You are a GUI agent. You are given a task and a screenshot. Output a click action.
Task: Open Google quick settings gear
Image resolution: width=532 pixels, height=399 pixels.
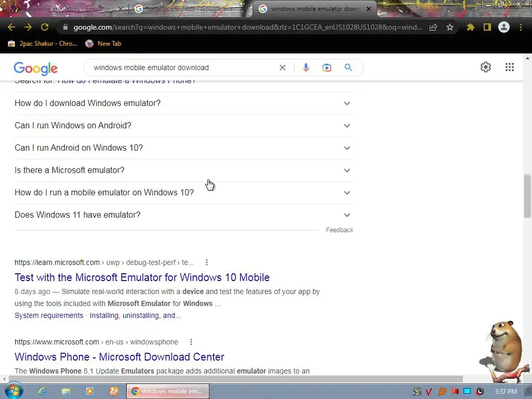click(486, 67)
